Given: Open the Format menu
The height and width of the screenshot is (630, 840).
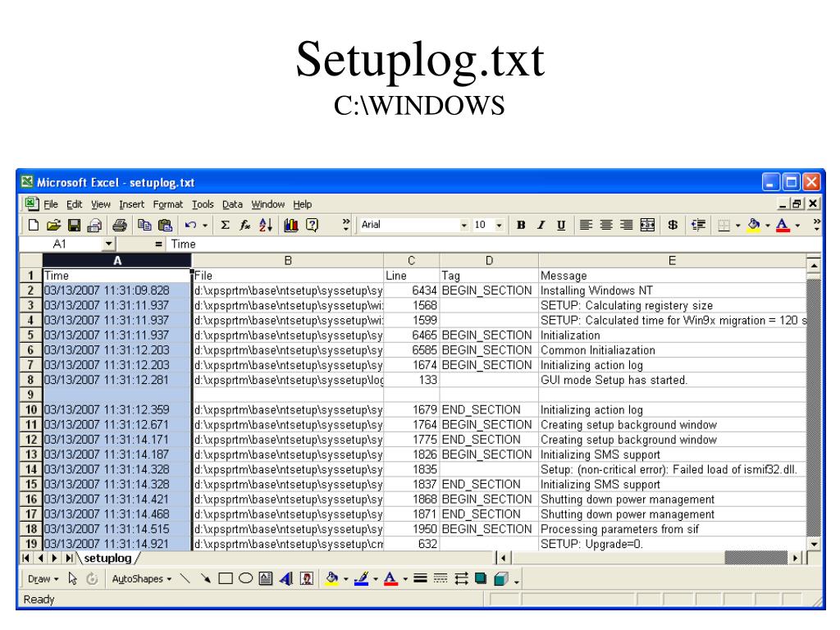Looking at the screenshot, I should (167, 204).
